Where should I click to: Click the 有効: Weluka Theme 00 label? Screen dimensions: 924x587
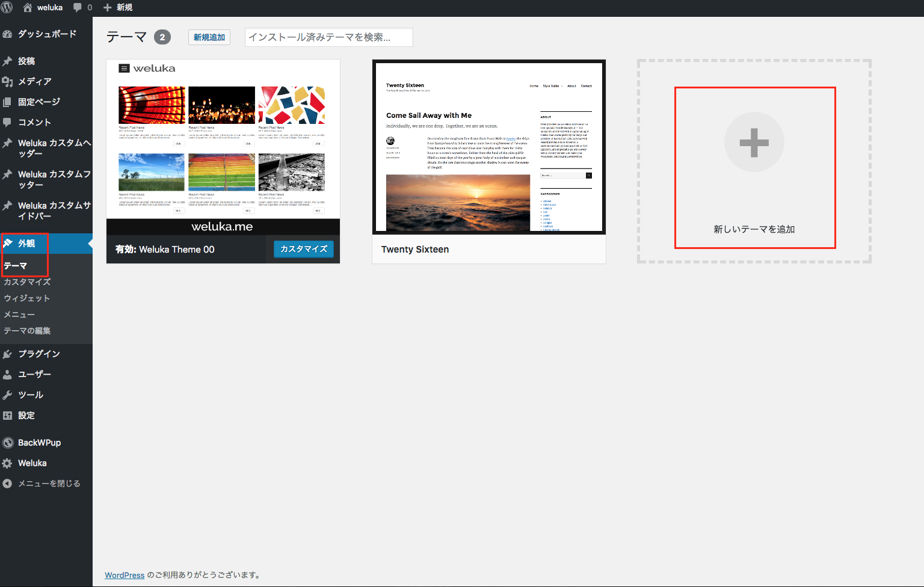(x=165, y=250)
